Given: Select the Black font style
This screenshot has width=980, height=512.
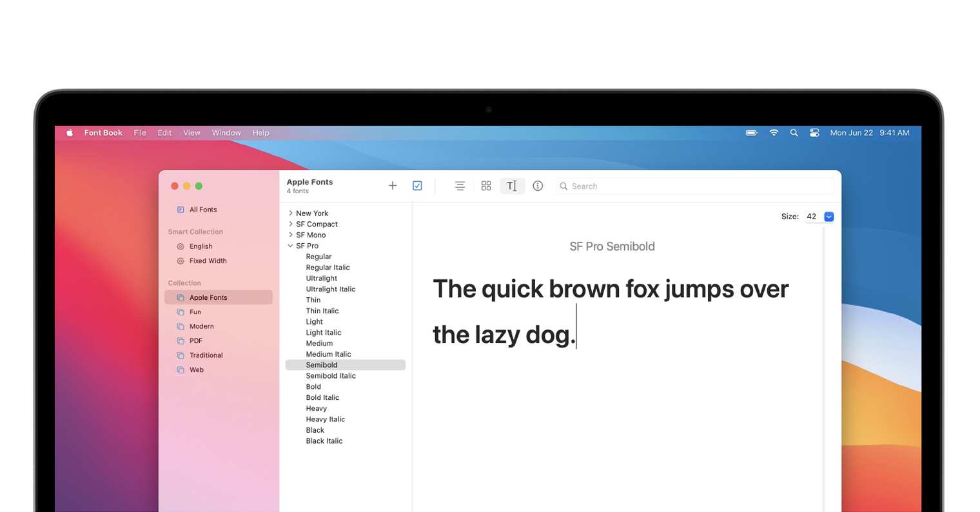Looking at the screenshot, I should [315, 430].
